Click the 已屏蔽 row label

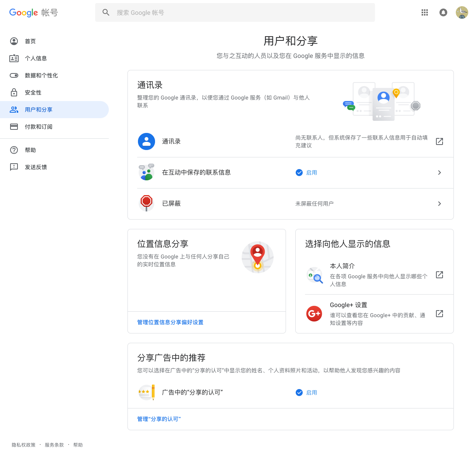[171, 204]
